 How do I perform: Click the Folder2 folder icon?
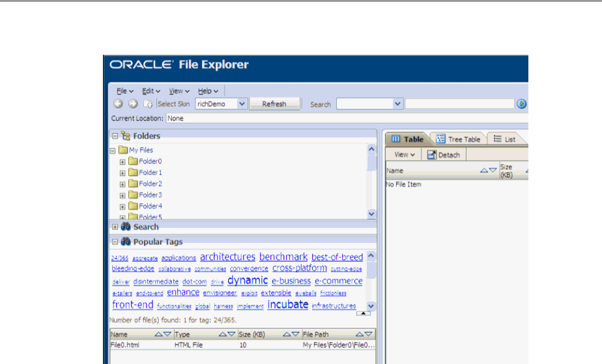click(133, 184)
